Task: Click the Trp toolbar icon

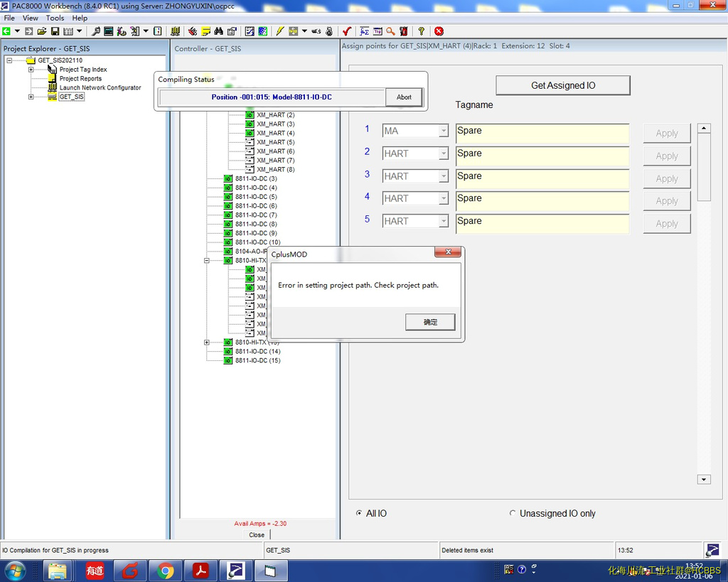Action: pyautogui.click(x=378, y=31)
